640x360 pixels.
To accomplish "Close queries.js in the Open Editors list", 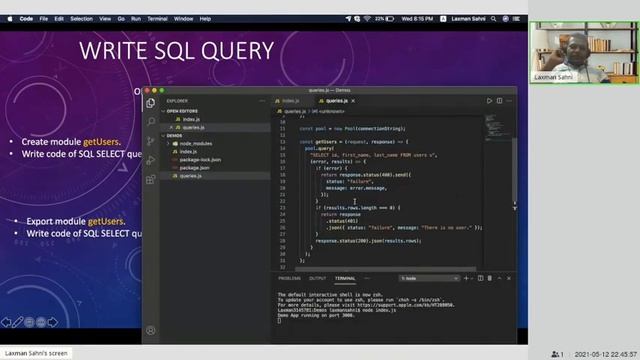I will click(171, 127).
